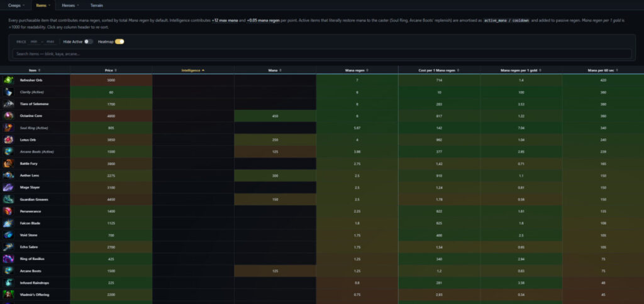Image resolution: width=644 pixels, height=304 pixels.
Task: Click the Aether Lens item icon
Action: [8, 175]
